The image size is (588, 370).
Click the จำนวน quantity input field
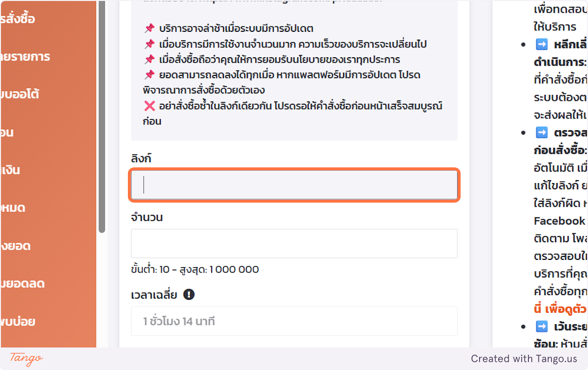[294, 243]
